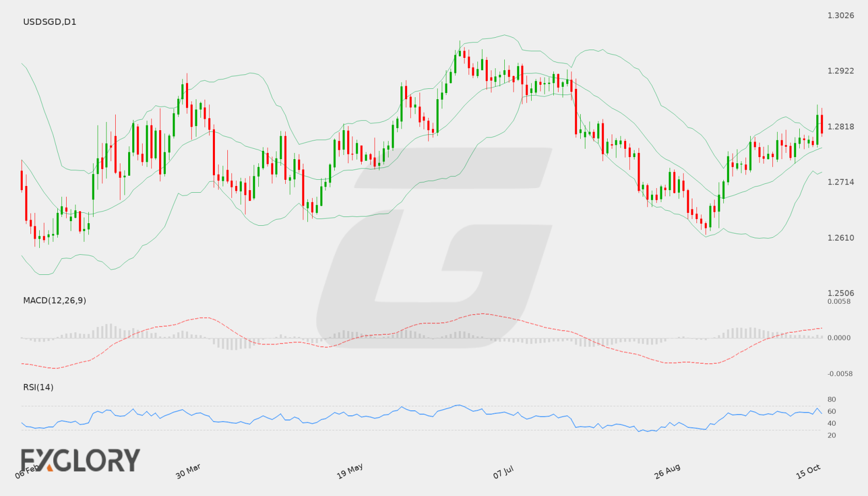Click the USDSGD,D1 chart title

pos(50,22)
